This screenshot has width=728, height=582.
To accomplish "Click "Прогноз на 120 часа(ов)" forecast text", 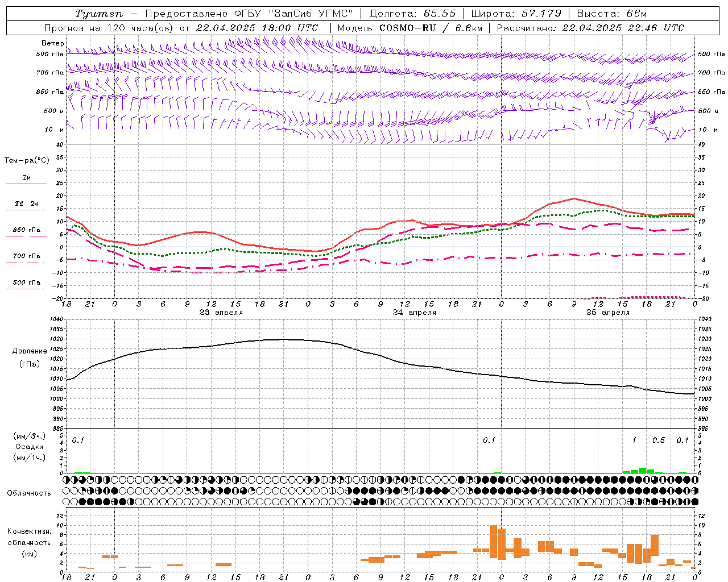I will (109, 28).
